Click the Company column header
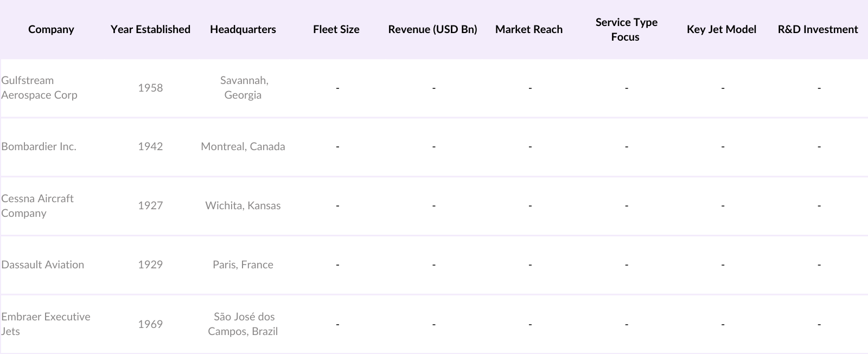 coord(51,29)
